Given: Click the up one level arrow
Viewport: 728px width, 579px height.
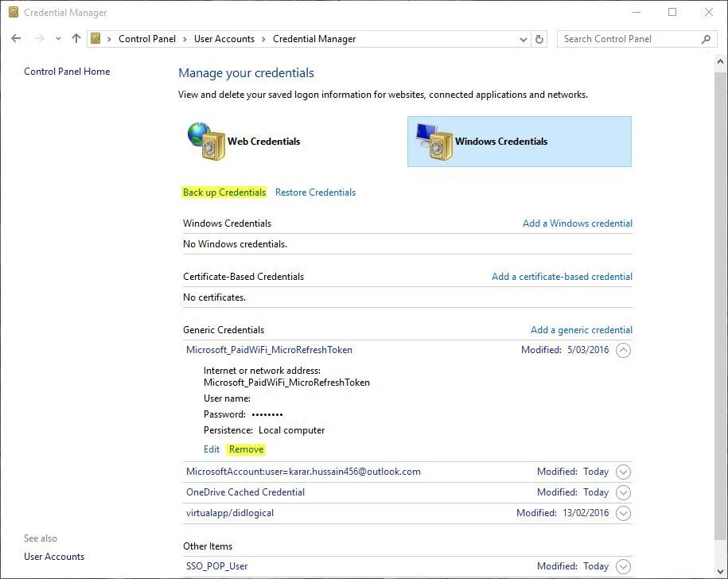Looking at the screenshot, I should 76,38.
